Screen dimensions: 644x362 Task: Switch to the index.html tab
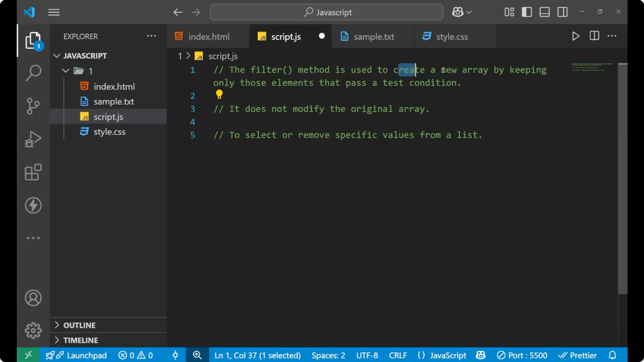(x=208, y=36)
